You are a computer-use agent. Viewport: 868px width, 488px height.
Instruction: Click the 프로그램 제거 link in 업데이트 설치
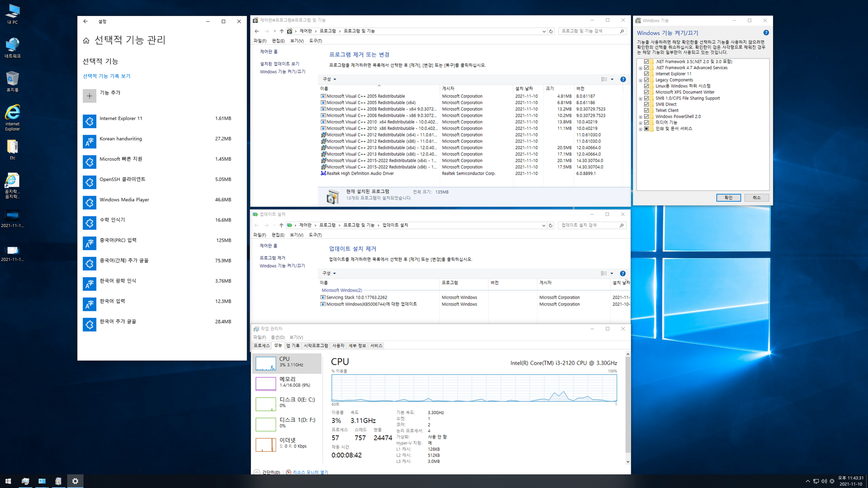[x=272, y=258]
